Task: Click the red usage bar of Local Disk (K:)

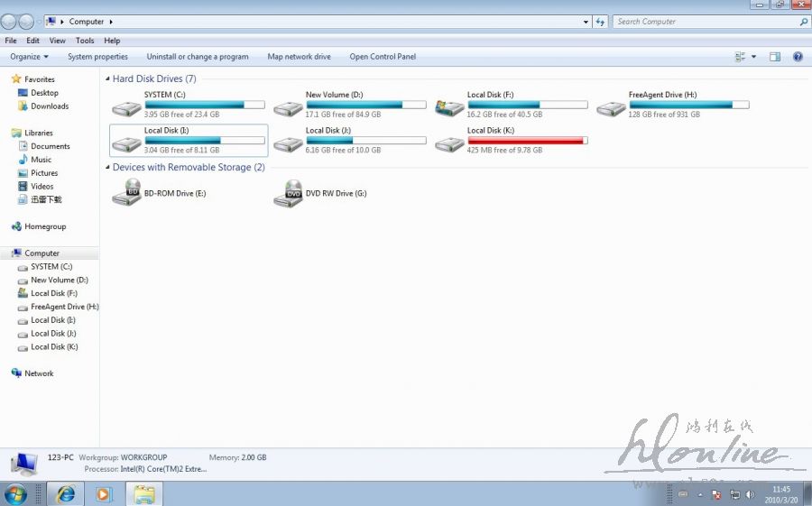Action: pos(528,141)
